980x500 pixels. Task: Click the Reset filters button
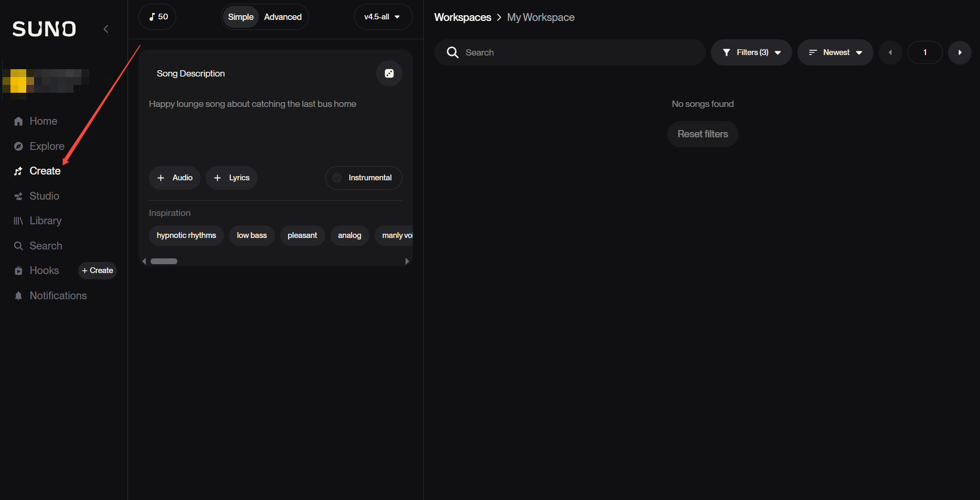[702, 134]
